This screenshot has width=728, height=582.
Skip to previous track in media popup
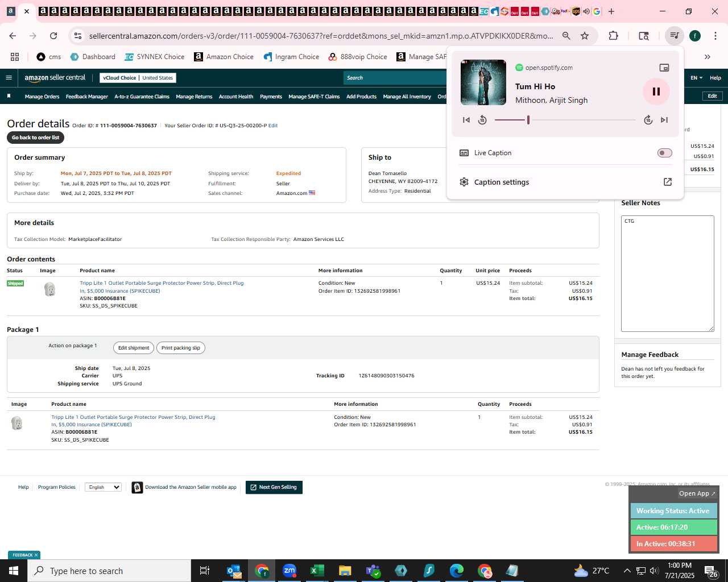pyautogui.click(x=466, y=120)
